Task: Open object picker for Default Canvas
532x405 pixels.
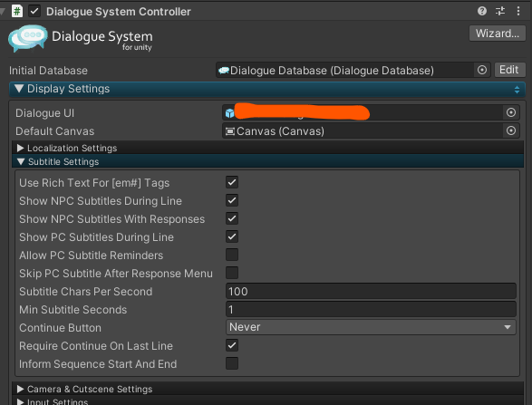Action: (x=511, y=130)
